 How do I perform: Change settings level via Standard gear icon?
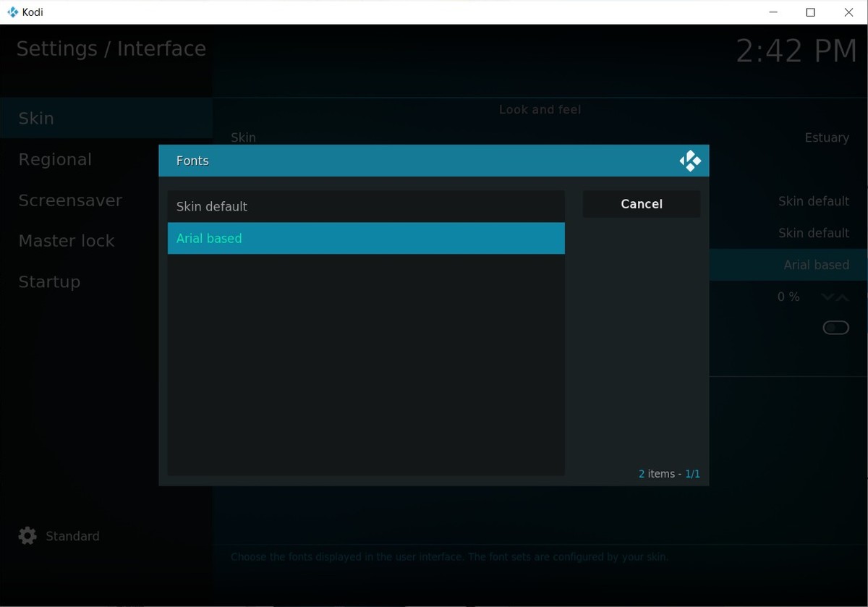coord(27,536)
